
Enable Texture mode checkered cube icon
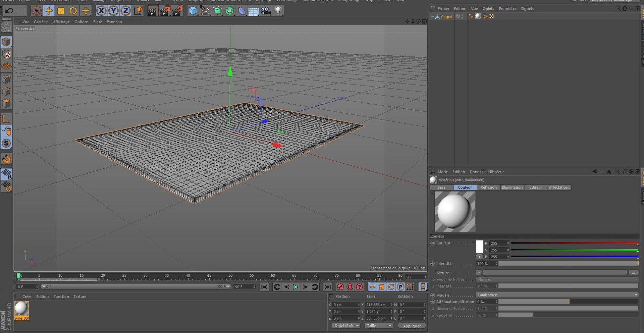coord(6,54)
